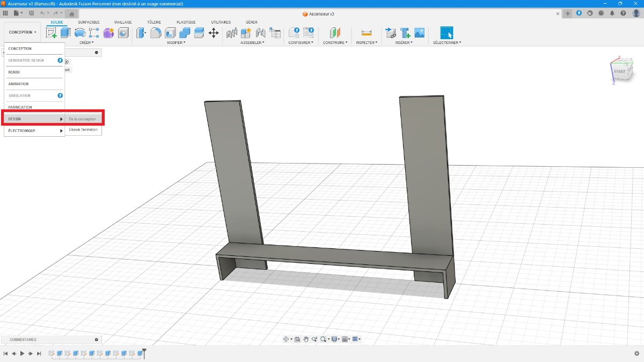Click the Insert Image icon
Image resolution: width=644 pixels, height=362 pixels.
[x=419, y=33]
